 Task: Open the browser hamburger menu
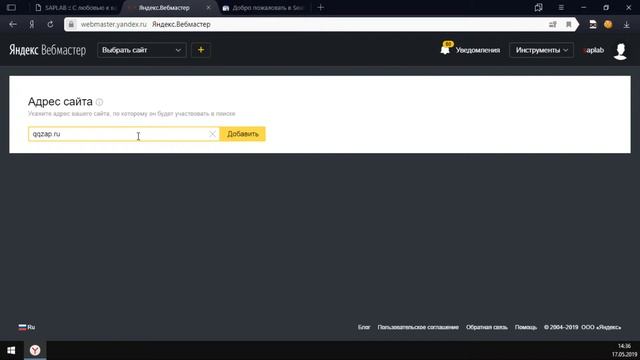(x=561, y=7)
